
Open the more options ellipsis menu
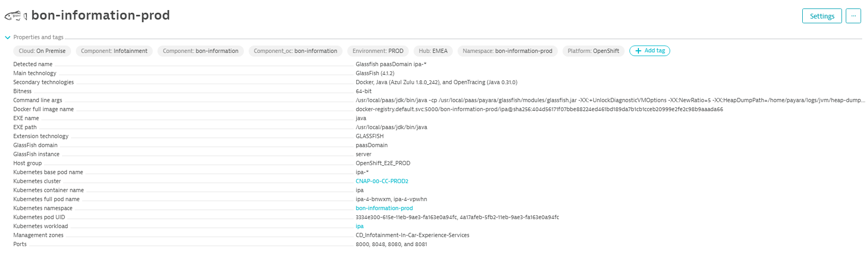click(853, 16)
